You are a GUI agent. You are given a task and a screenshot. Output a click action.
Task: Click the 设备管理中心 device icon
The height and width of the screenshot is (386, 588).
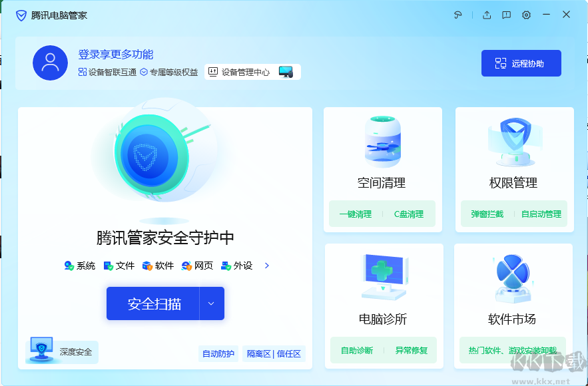pos(214,71)
